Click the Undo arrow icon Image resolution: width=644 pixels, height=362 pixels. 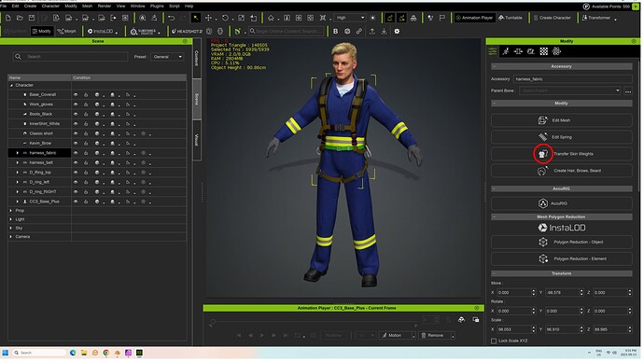[172, 18]
